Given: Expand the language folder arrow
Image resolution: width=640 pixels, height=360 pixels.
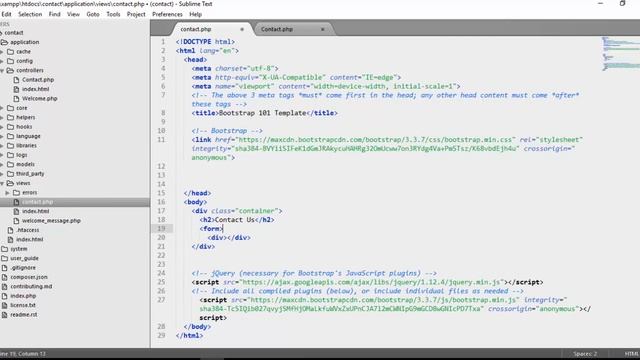Looking at the screenshot, I should point(2,136).
